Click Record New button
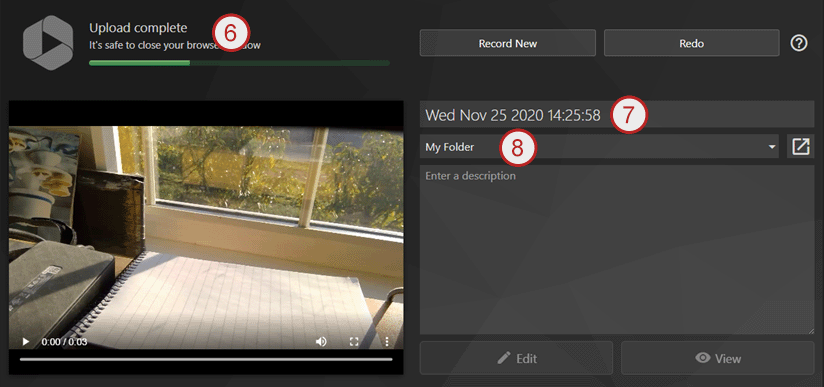This screenshot has height=387, width=824. point(508,43)
